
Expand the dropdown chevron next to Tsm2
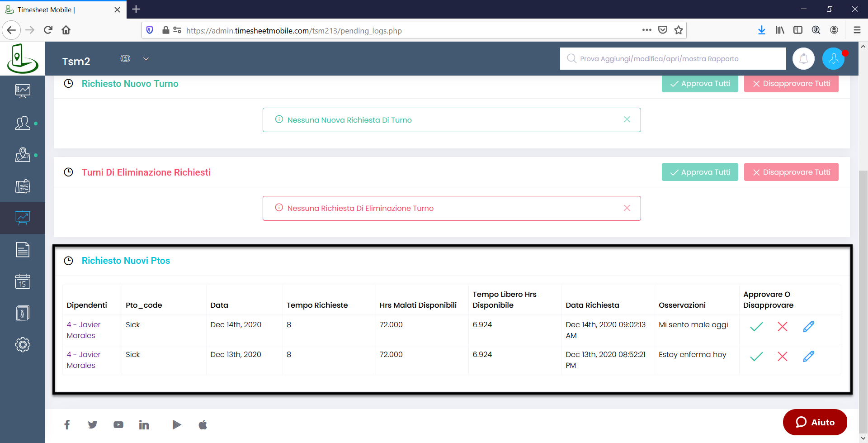tap(146, 59)
